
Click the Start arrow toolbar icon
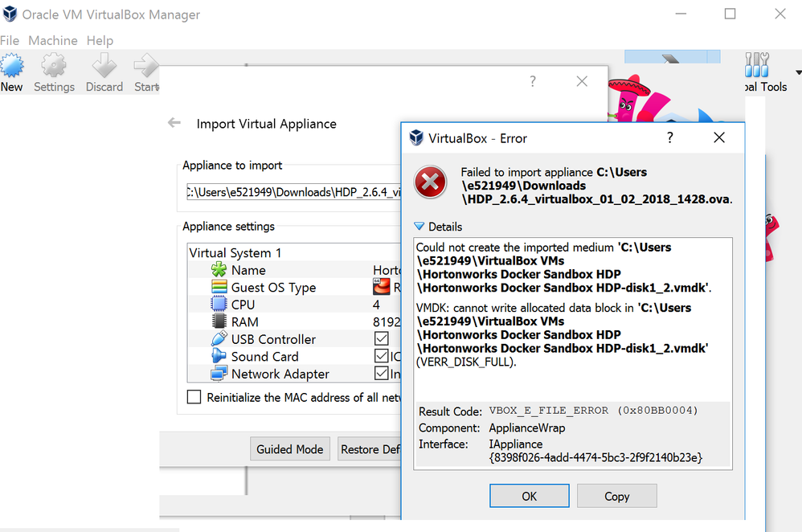coord(146,66)
